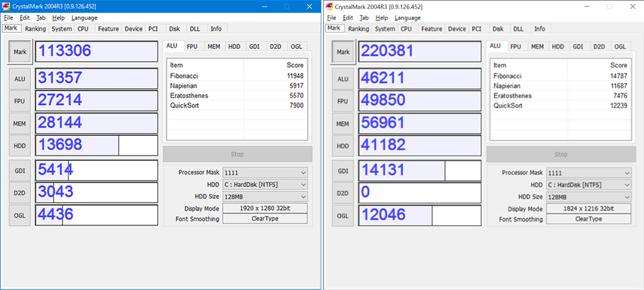Click total Mark score 220381
644x290 pixels.
click(420, 51)
